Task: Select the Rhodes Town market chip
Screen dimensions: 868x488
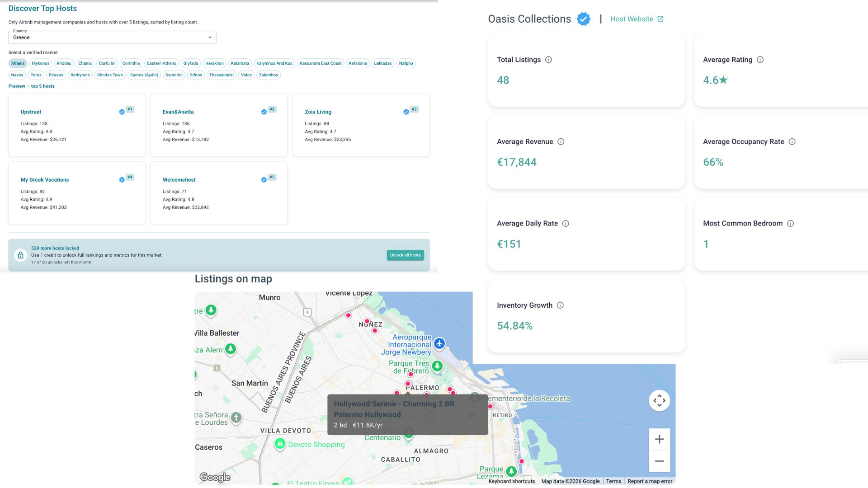Action: tap(110, 75)
